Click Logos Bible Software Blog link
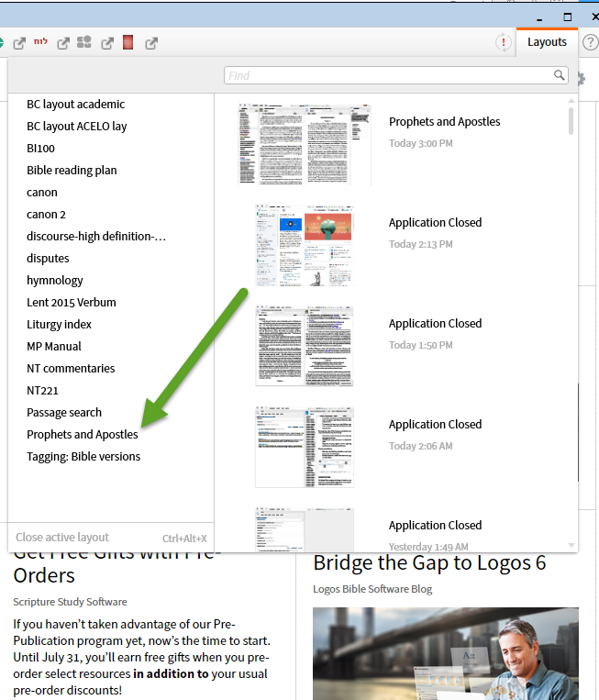This screenshot has width=599, height=700. (372, 589)
